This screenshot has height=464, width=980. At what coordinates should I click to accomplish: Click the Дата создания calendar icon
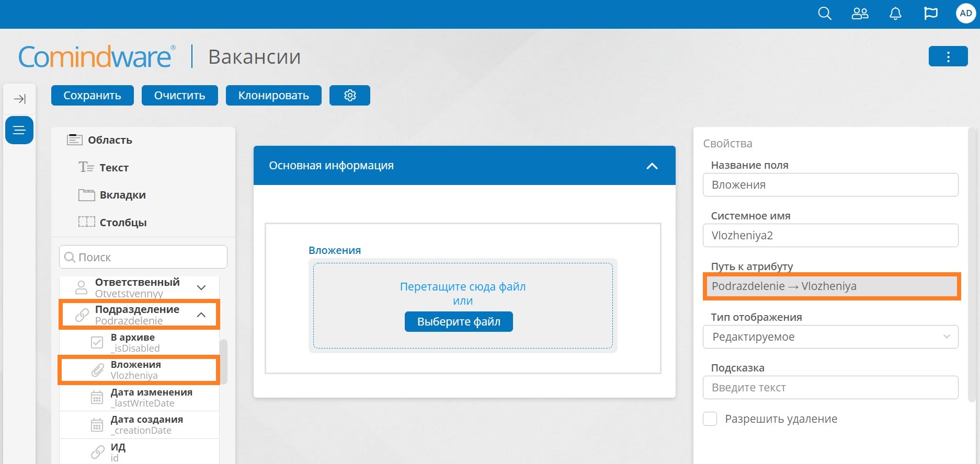coord(97,425)
